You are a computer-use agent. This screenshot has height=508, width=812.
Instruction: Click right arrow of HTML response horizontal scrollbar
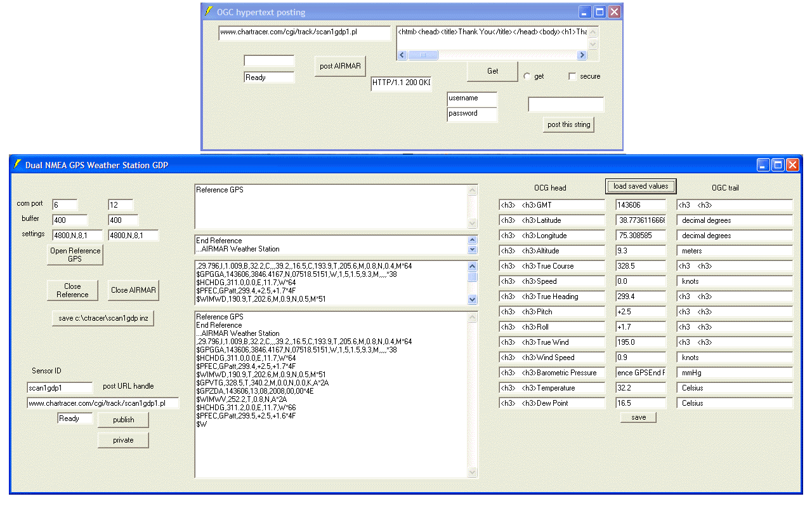click(582, 55)
